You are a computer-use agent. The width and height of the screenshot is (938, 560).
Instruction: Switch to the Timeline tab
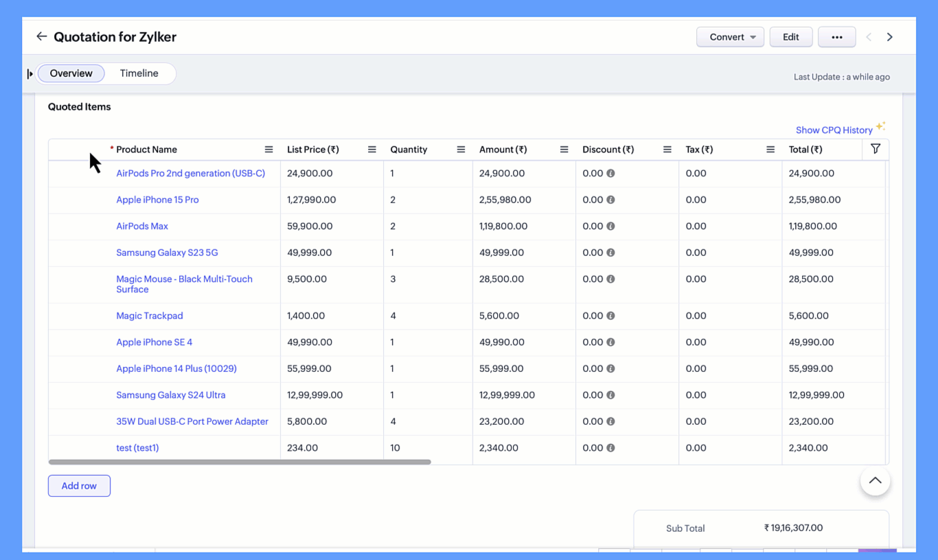tap(139, 73)
